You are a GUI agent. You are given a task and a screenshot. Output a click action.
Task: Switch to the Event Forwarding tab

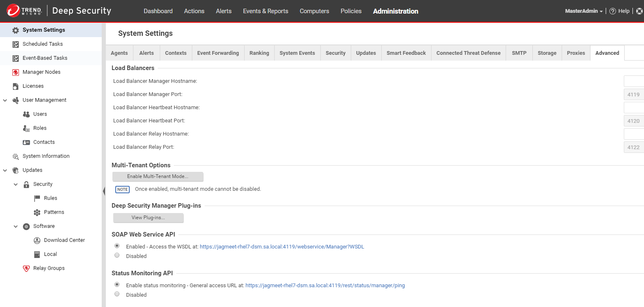point(218,53)
